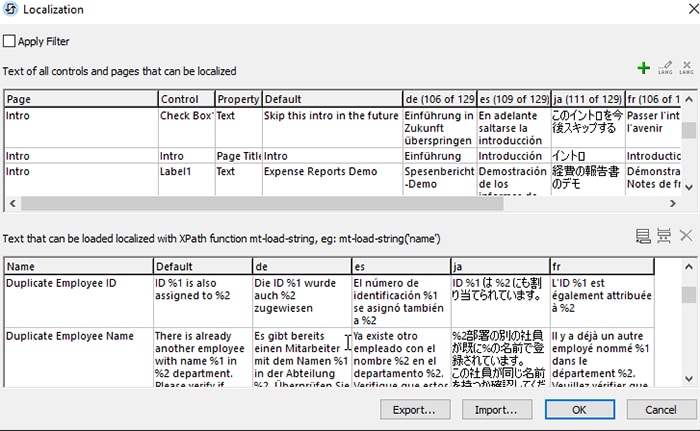Select 'Die ID %1 wurde auch %2 zugewiesen' cell
Image resolution: width=700 pixels, height=431 pixels.
(x=302, y=301)
